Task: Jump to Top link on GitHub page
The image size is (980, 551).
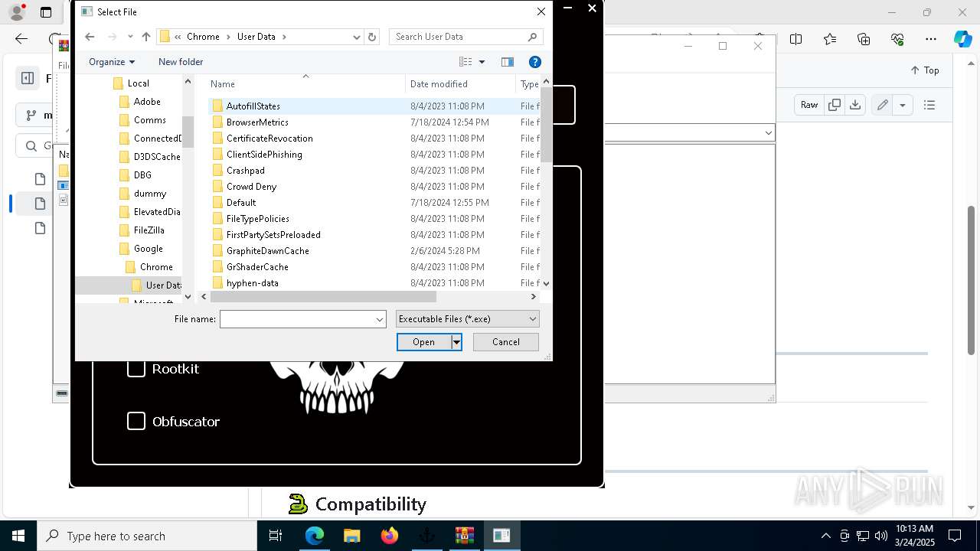Action: coord(925,70)
